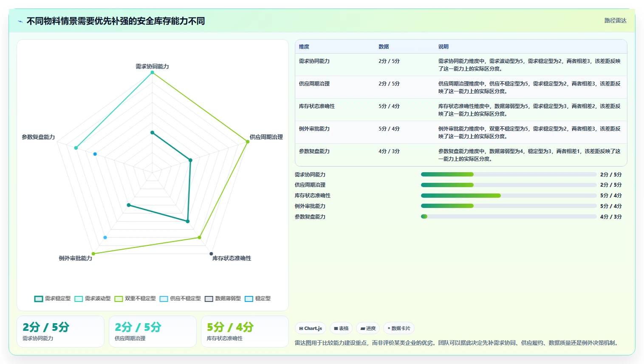Toggle 需求稳定型 legend series
The image size is (644, 364).
[x=53, y=299]
